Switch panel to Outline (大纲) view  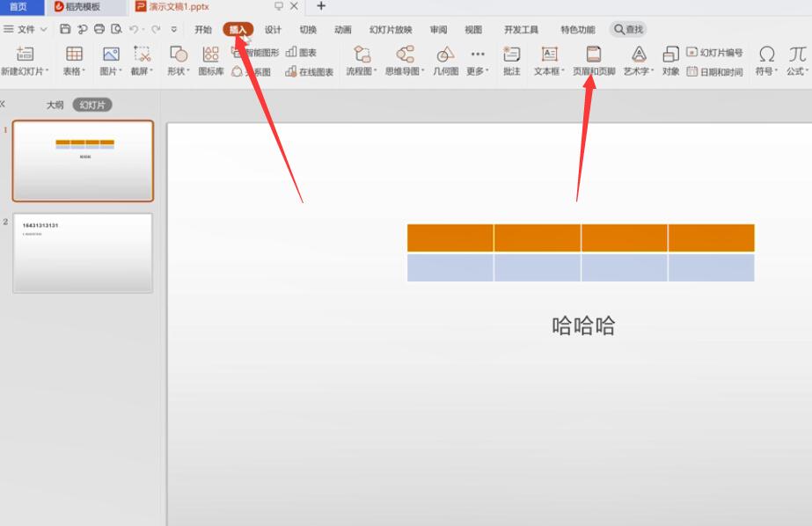tap(55, 105)
